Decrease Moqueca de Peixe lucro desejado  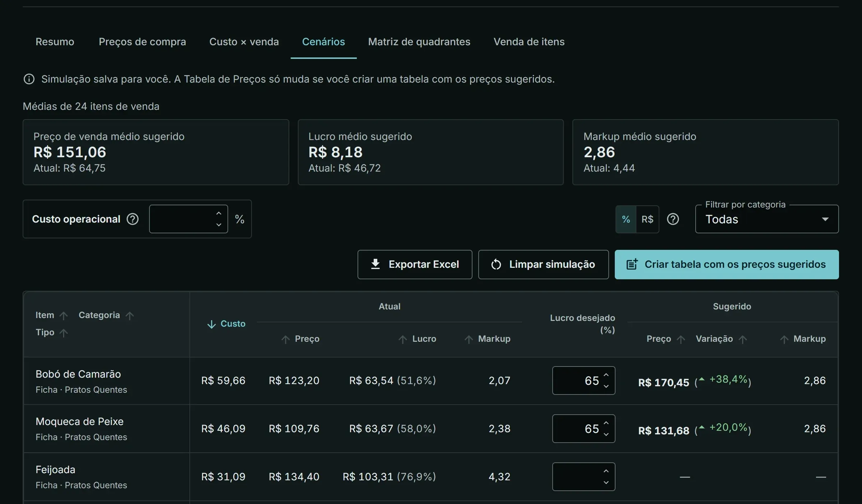click(x=606, y=435)
